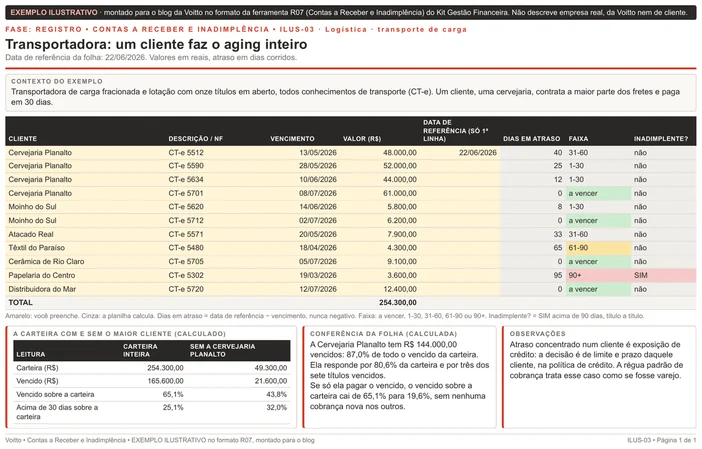The width and height of the screenshot is (702, 449).
Task: Click the 'INADIMPLENTE?' column header
Action: [661, 139]
